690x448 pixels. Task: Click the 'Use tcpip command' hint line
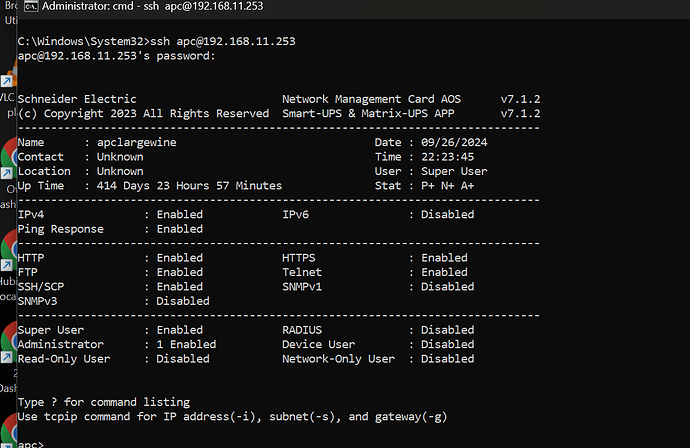[x=232, y=417]
